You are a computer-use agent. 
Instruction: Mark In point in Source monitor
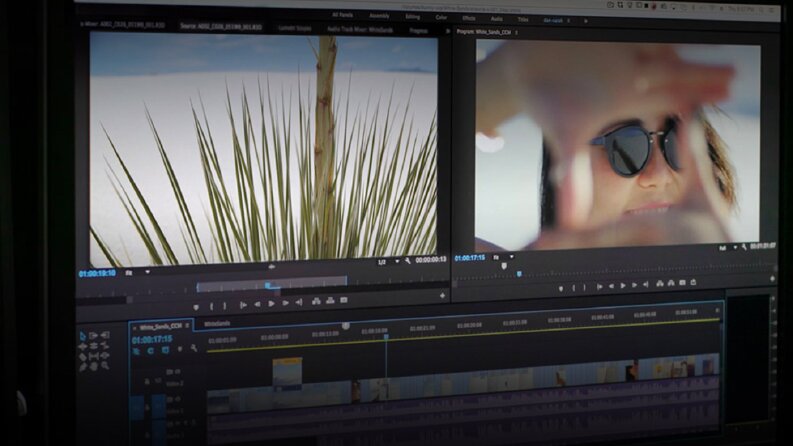pos(211,306)
